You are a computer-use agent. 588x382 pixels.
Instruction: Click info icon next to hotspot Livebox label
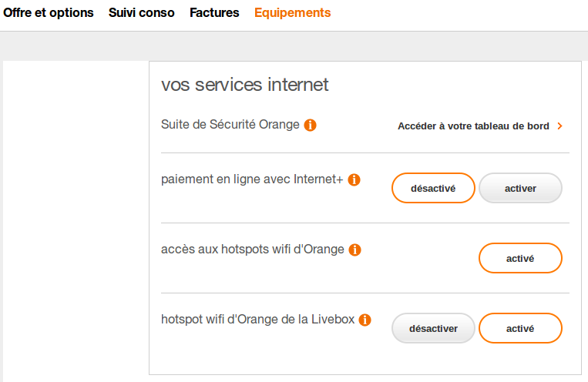(365, 320)
